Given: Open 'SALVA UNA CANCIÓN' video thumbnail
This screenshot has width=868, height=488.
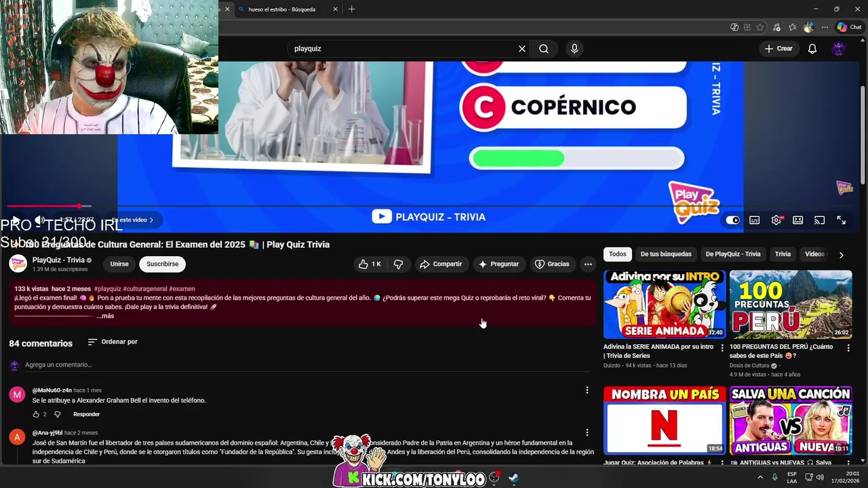Looking at the screenshot, I should (x=791, y=420).
